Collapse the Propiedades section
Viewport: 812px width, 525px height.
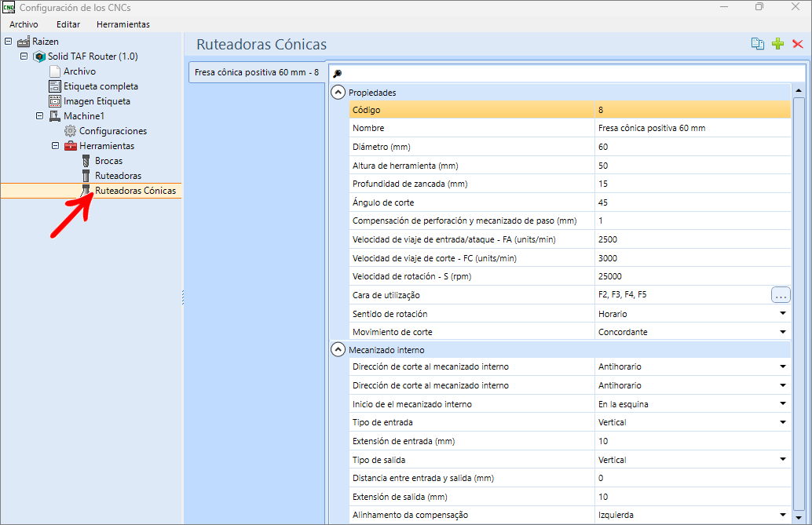(x=338, y=93)
